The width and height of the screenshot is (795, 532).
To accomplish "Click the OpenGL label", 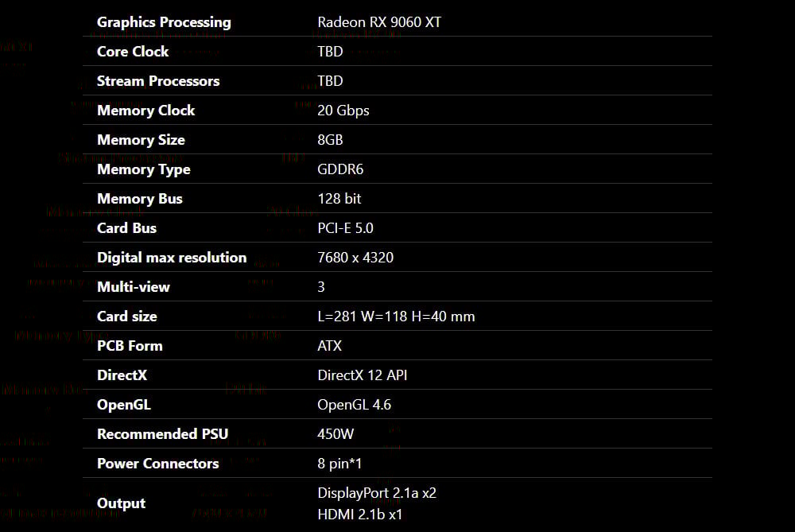I will coord(124,405).
